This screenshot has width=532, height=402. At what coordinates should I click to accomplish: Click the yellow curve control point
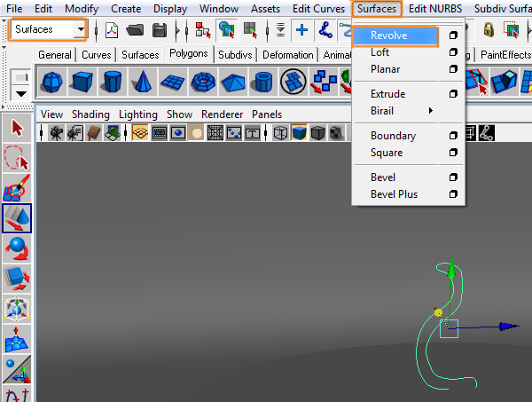438,311
